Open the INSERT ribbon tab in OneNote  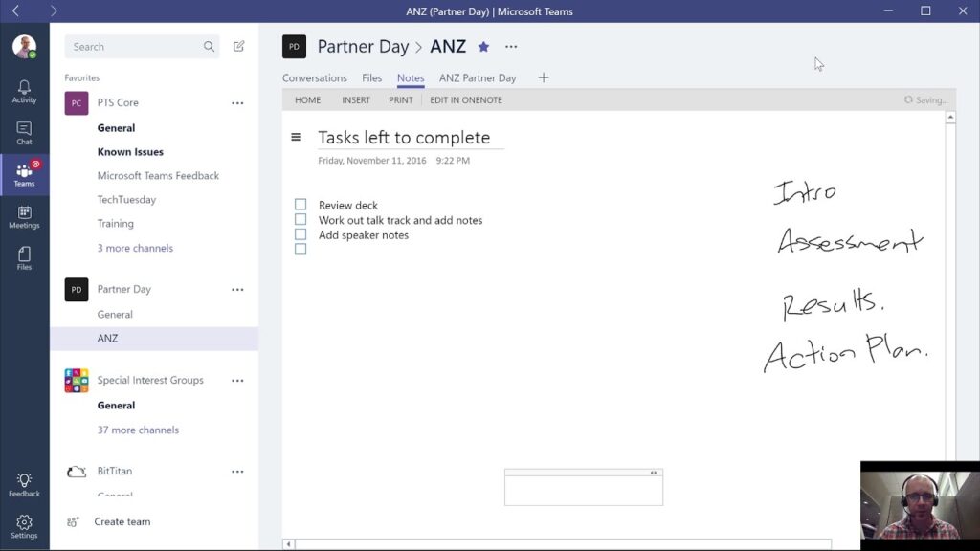356,99
